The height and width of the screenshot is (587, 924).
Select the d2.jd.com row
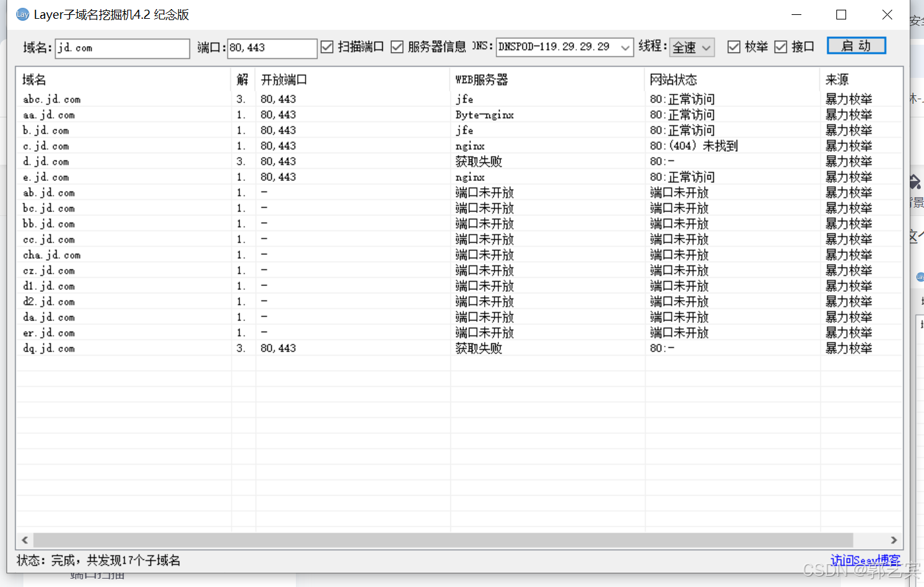tap(459, 302)
